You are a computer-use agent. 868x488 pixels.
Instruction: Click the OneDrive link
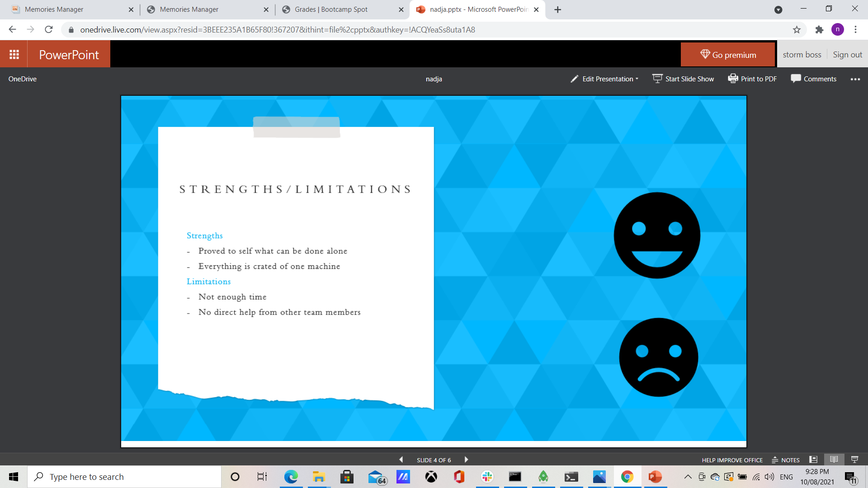[23, 79]
